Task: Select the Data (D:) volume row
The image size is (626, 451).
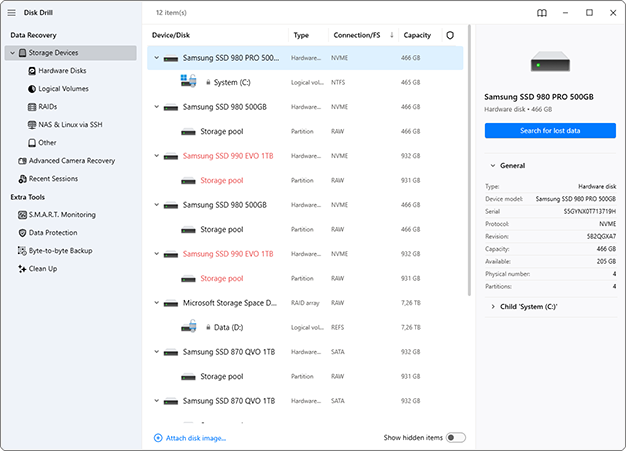Action: click(305, 327)
